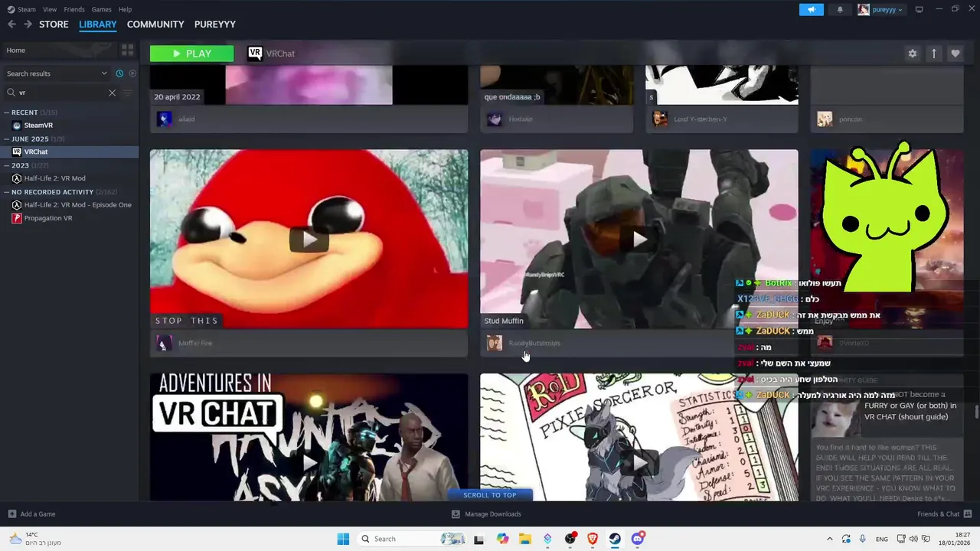Go back with the navigation arrow

pyautogui.click(x=11, y=24)
